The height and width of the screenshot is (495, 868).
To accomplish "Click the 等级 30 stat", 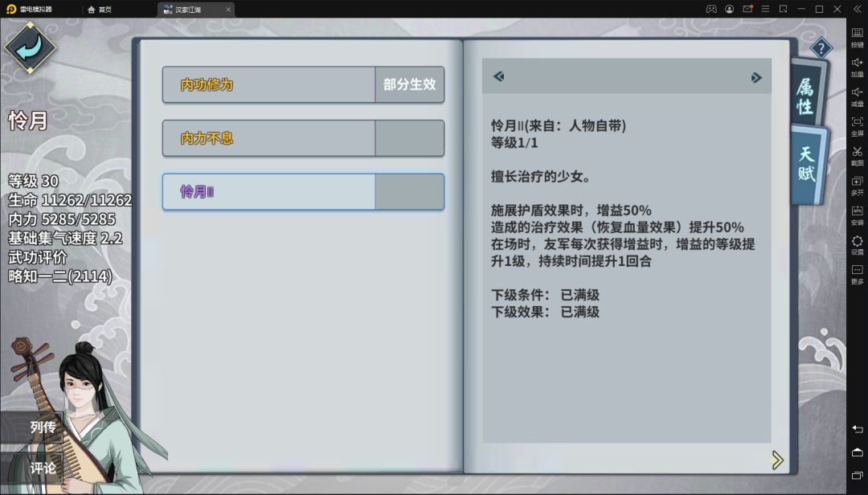I will 33,181.
